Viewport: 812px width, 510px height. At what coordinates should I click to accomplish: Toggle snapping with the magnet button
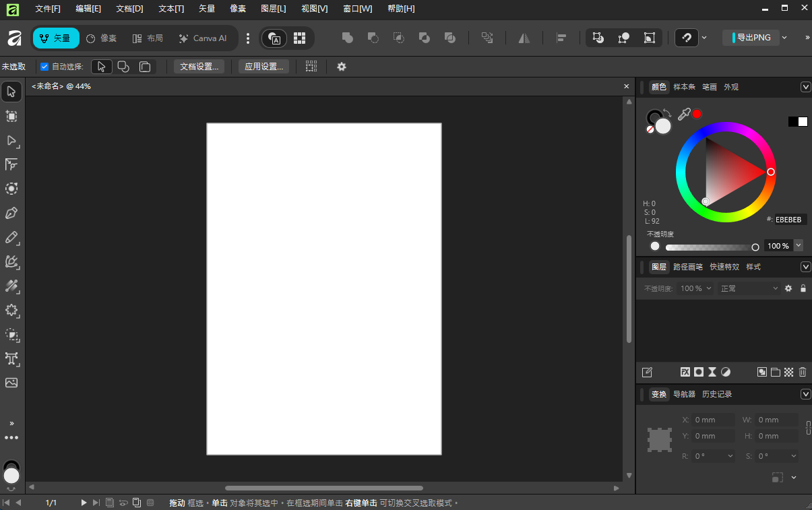(x=687, y=38)
